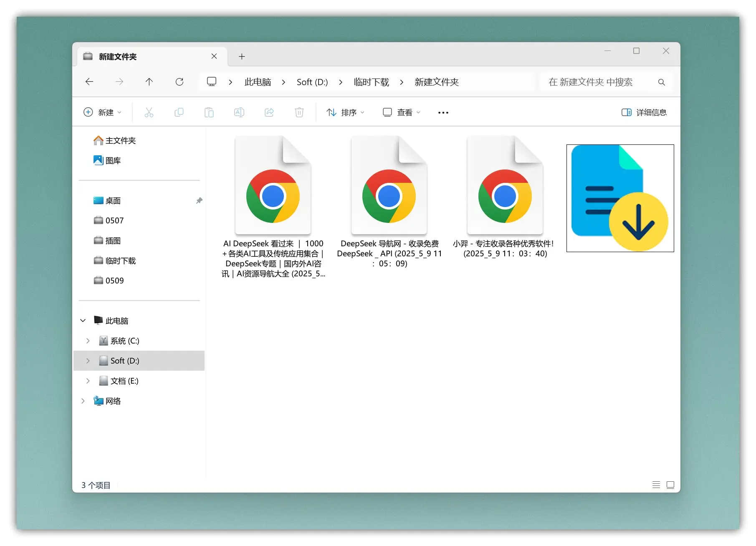Click the Share icon in toolbar
Screen dimensions: 756x546
(x=269, y=112)
